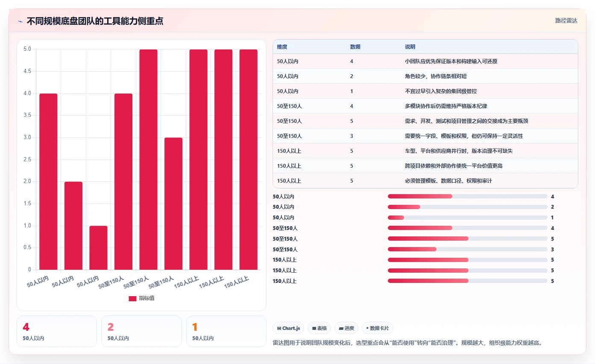Click the 雷达图用于说明 description paragraph
Image resolution: width=595 pixels, height=364 pixels.
pos(407,343)
